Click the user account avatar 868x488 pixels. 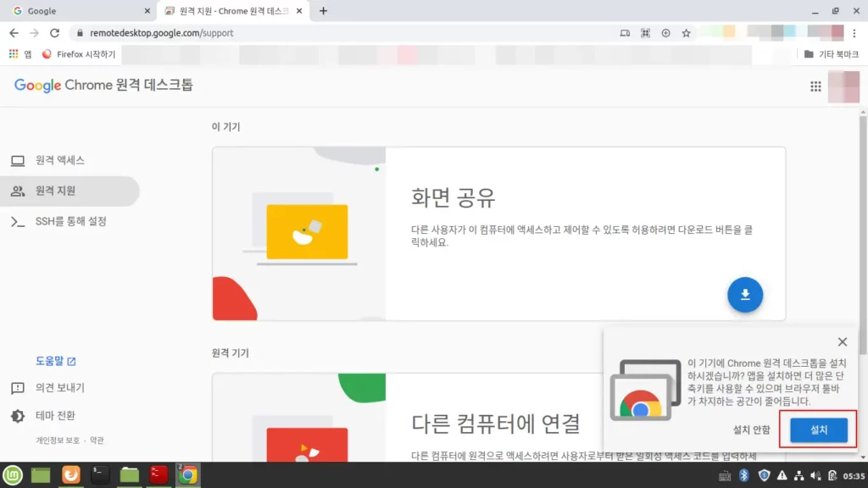coord(843,86)
